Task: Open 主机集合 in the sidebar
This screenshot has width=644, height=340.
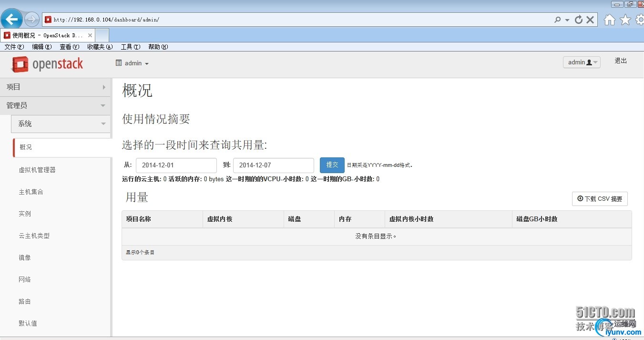Action: (31, 192)
